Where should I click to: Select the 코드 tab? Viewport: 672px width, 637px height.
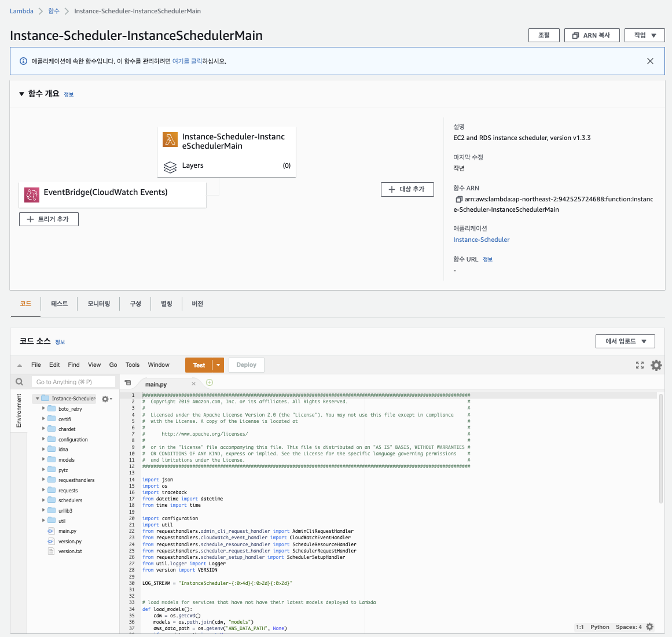pos(25,304)
